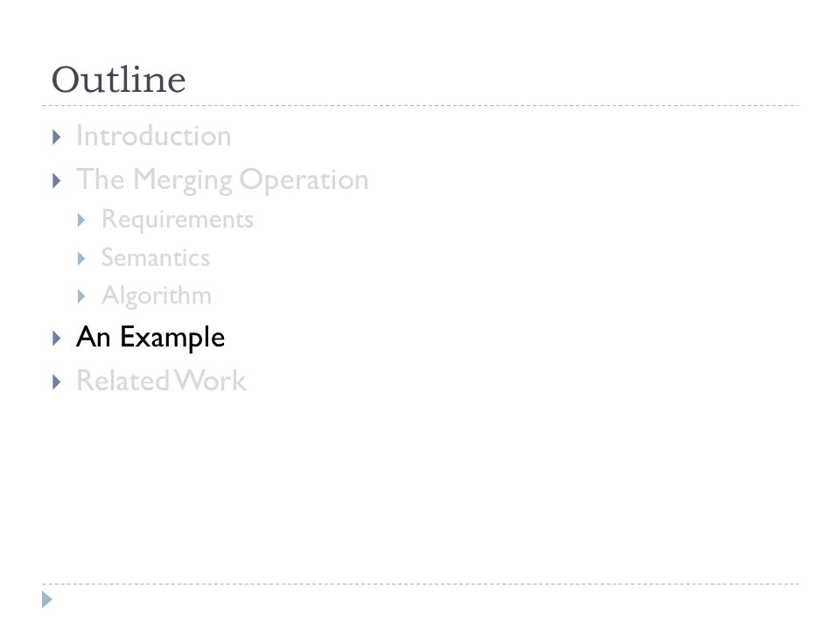
Task: Select the Semantics sub-item text
Action: (x=156, y=257)
